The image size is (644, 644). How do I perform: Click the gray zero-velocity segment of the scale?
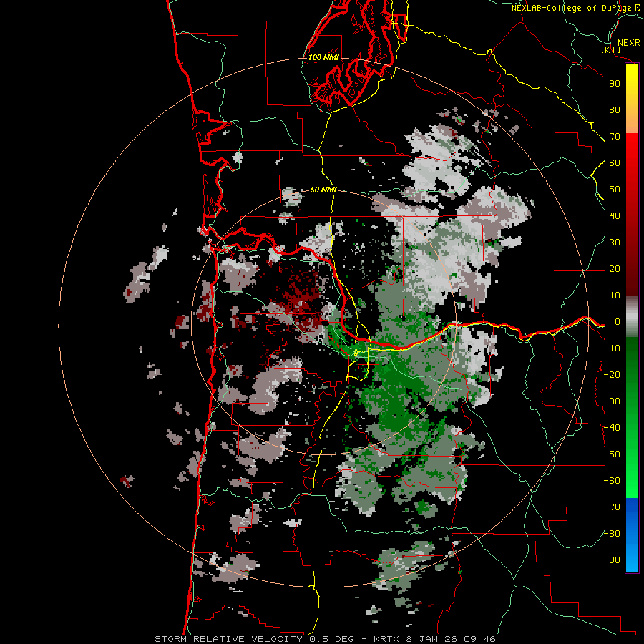632,317
